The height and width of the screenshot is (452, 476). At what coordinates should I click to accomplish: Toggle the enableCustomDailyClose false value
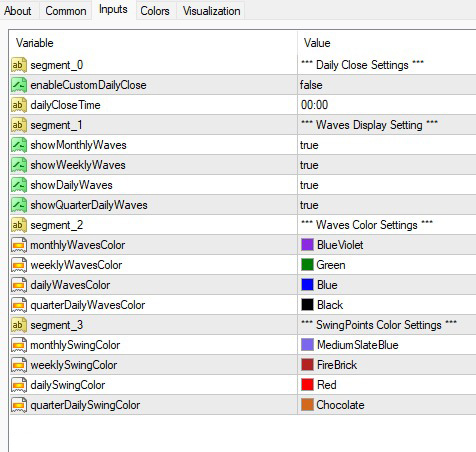pos(387,85)
